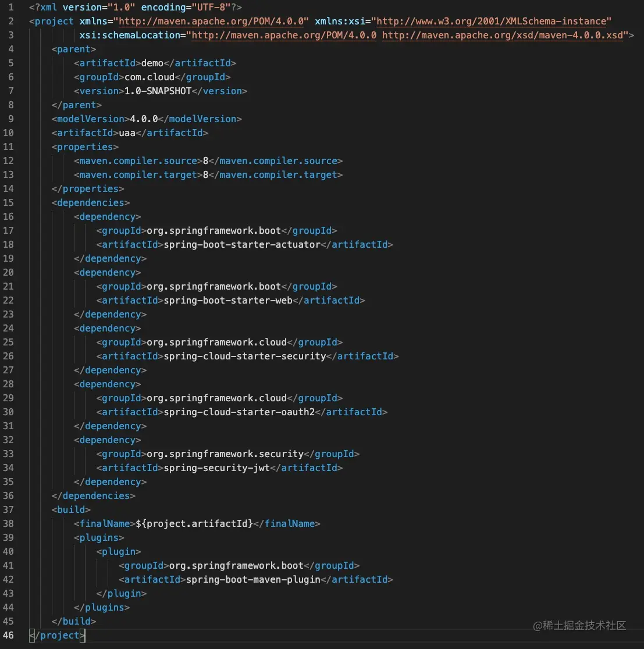Click 'org.springframework.boot' on line 17

tap(214, 230)
